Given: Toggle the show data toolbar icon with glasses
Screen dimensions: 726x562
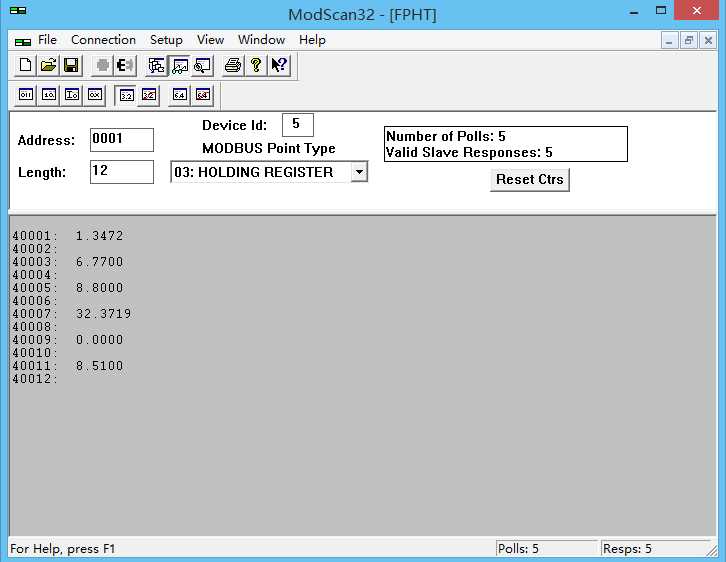Looking at the screenshot, I should 179,65.
